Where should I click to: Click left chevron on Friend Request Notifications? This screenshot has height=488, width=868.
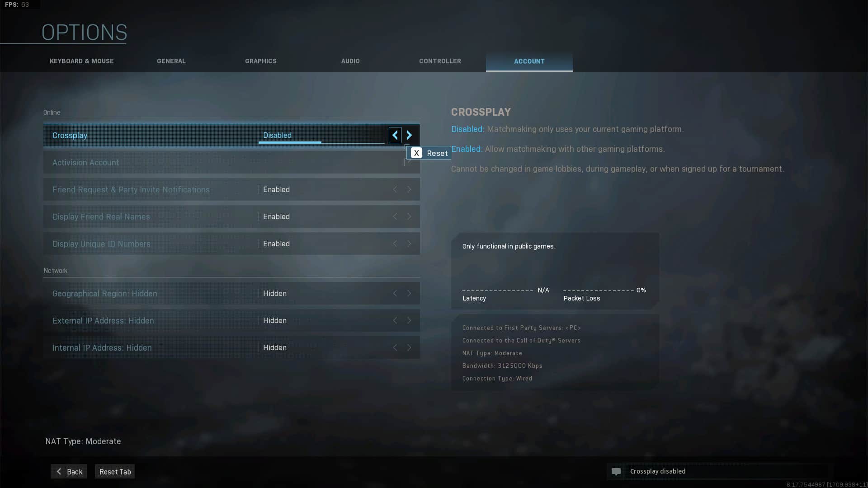(395, 189)
